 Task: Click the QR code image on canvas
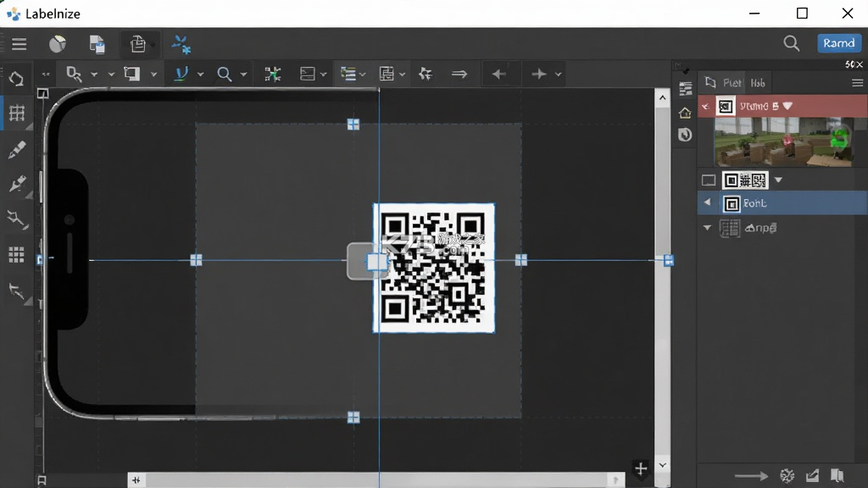[434, 268]
